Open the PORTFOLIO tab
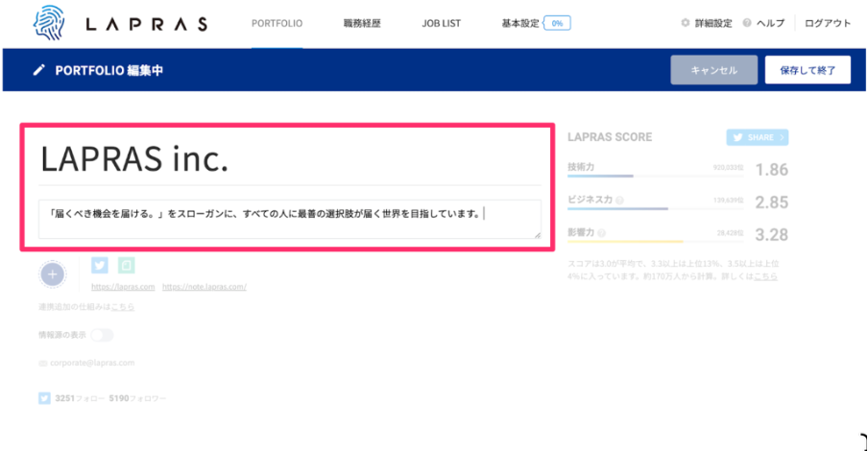868x451 pixels. point(277,23)
